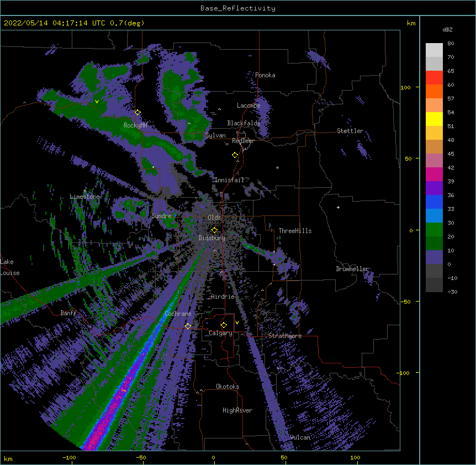Click the Okotoks town label
Viewport: 476px width, 465px height.
click(x=228, y=387)
